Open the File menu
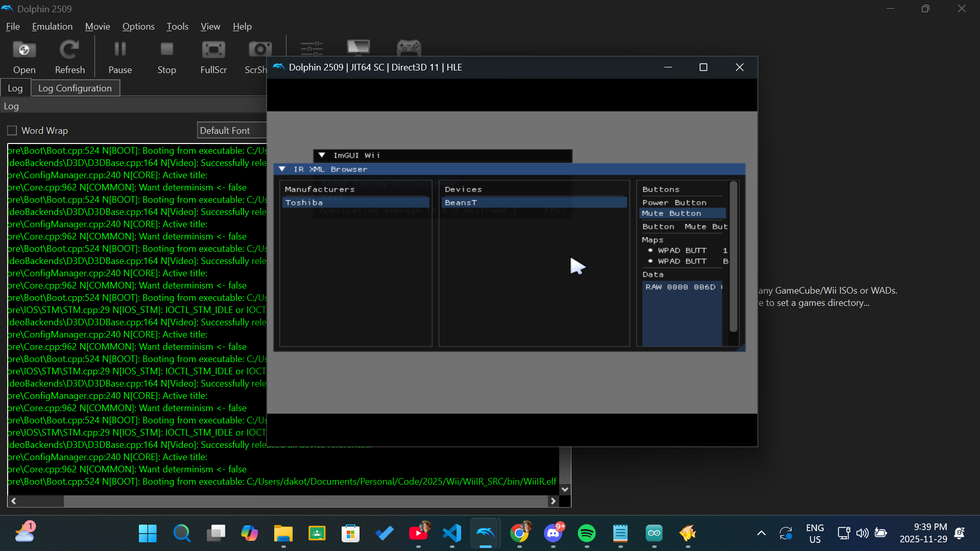This screenshot has width=980, height=551. 13,27
